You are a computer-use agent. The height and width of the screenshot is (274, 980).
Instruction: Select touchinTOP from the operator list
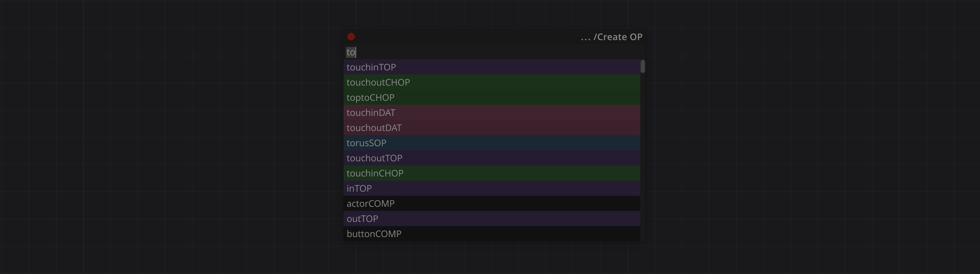[x=371, y=67]
